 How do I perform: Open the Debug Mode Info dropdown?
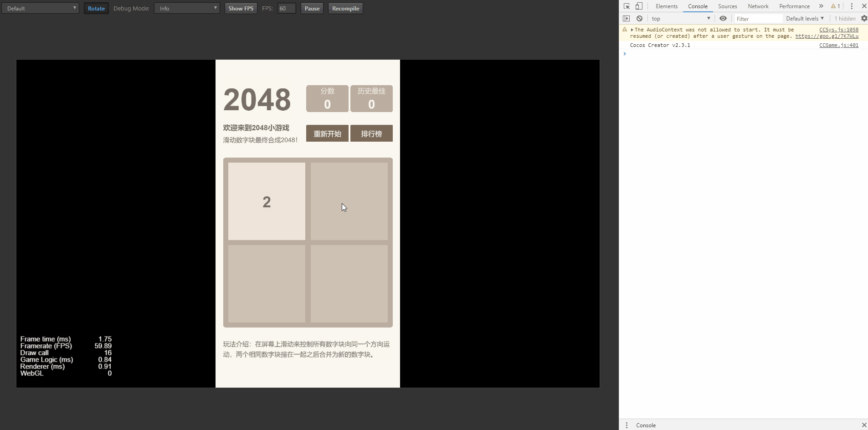click(x=187, y=8)
